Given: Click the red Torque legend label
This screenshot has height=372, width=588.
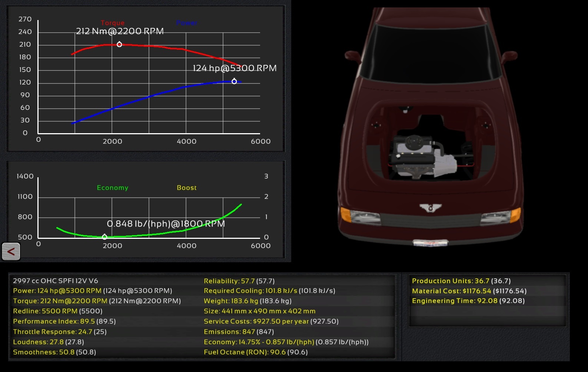Looking at the screenshot, I should point(113,23).
